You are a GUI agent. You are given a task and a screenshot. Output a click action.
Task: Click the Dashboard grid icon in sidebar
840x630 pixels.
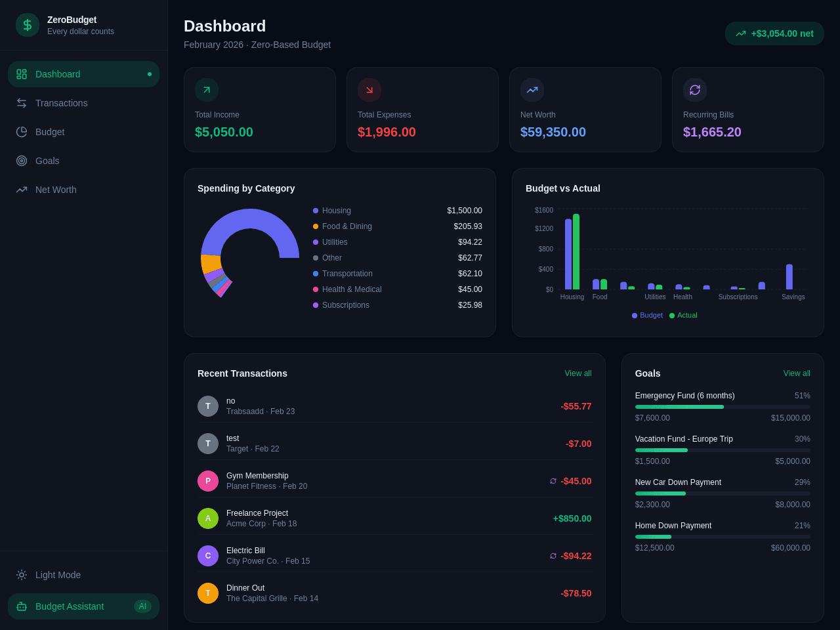coord(22,74)
